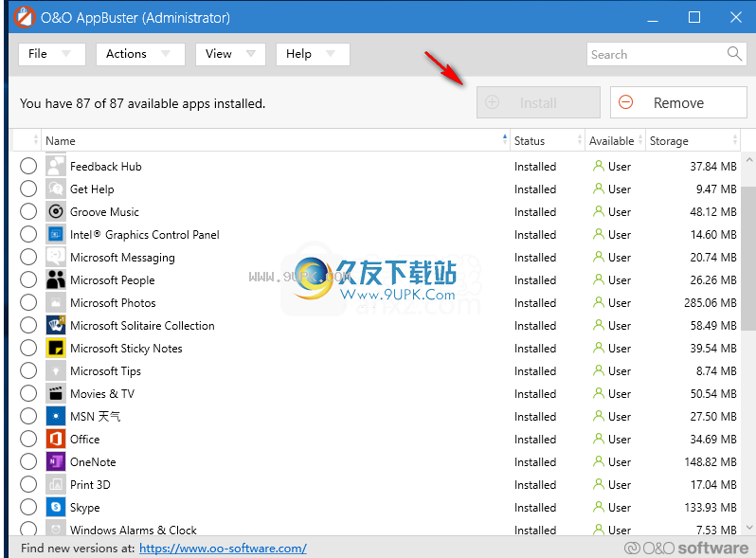756x558 pixels.
Task: Select the MSN weather radio button
Action: [x=28, y=416]
